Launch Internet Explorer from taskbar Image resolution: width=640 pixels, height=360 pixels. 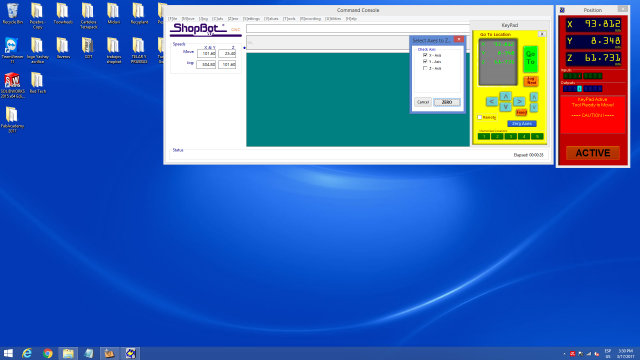(27, 353)
